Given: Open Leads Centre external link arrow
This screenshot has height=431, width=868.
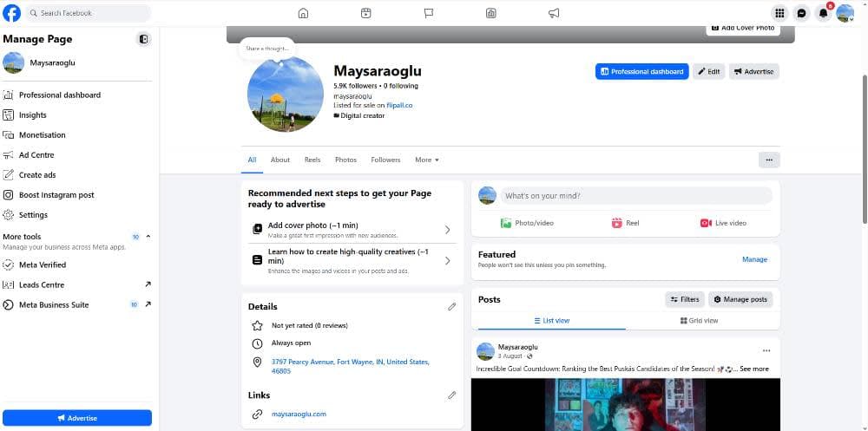Looking at the screenshot, I should [148, 284].
